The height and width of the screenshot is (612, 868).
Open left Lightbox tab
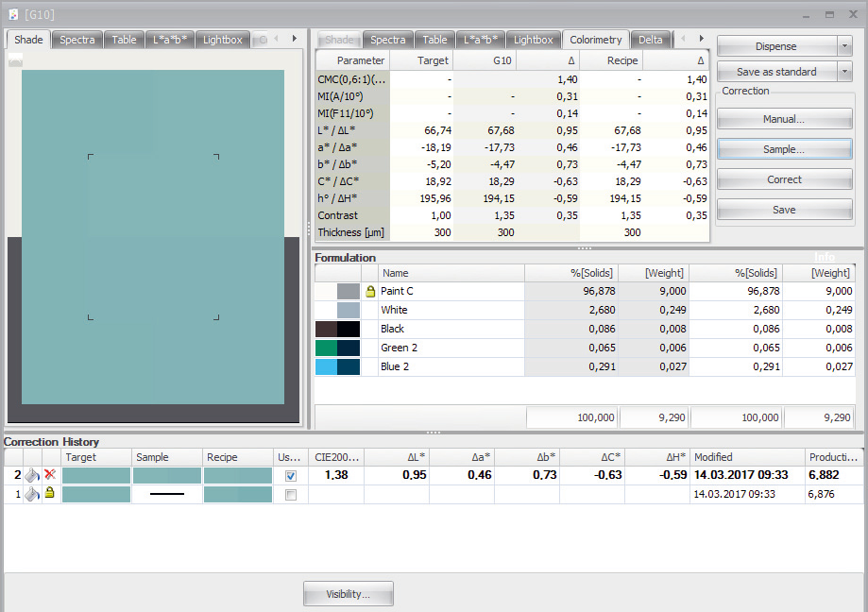click(223, 40)
